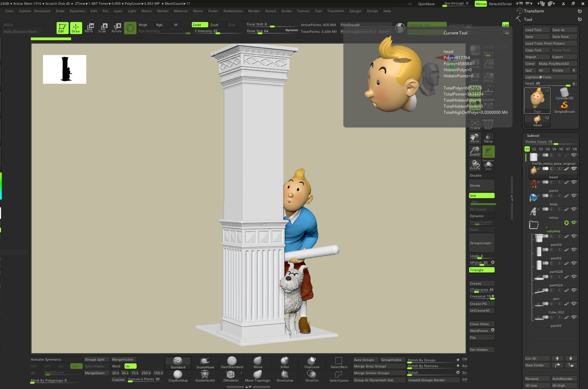Expand the Lightbox Tools browser
Image resolution: width=588 pixels, height=389 pixels.
pos(550,77)
